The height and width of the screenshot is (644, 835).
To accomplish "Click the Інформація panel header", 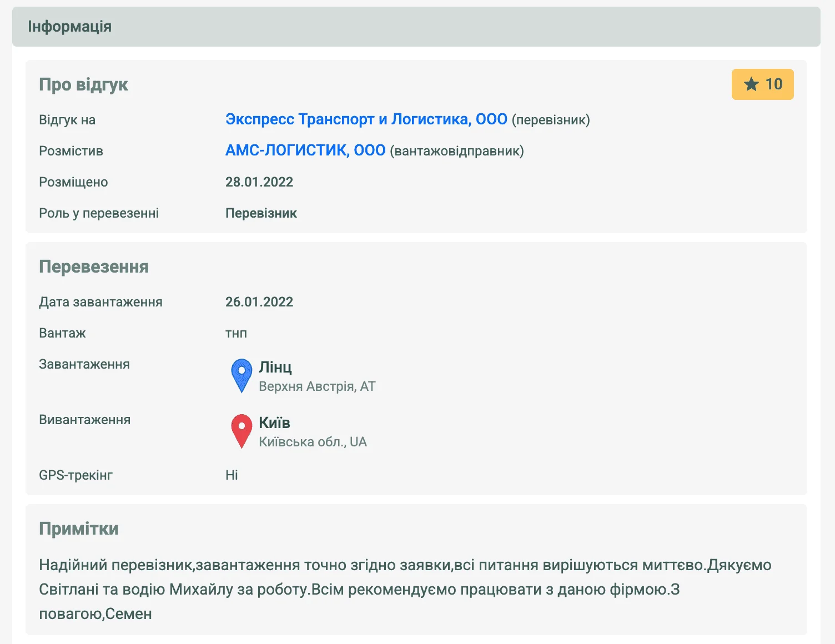I will 69,27.
